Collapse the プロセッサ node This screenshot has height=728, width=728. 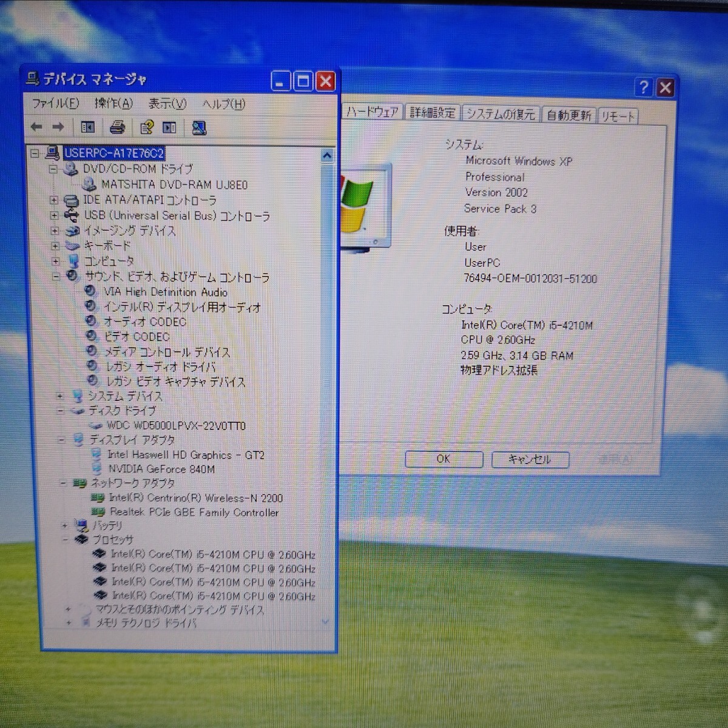[64, 539]
